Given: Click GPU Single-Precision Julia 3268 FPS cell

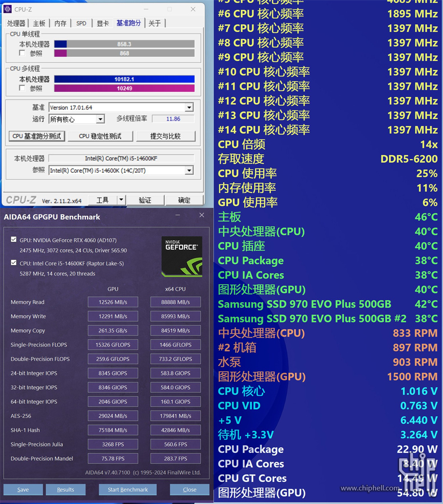Looking at the screenshot, I should click(x=113, y=444).
